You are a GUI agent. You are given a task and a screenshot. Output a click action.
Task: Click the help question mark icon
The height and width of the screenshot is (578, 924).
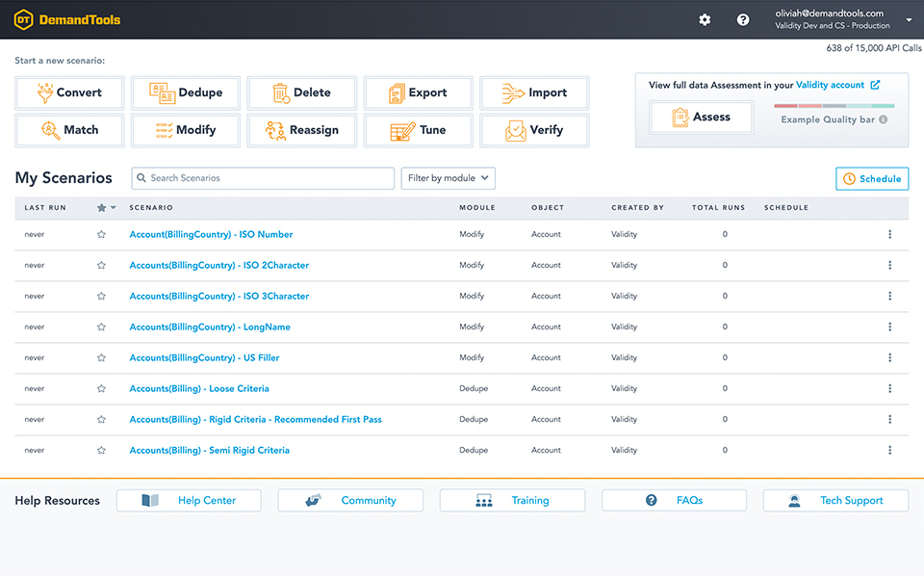pos(743,20)
